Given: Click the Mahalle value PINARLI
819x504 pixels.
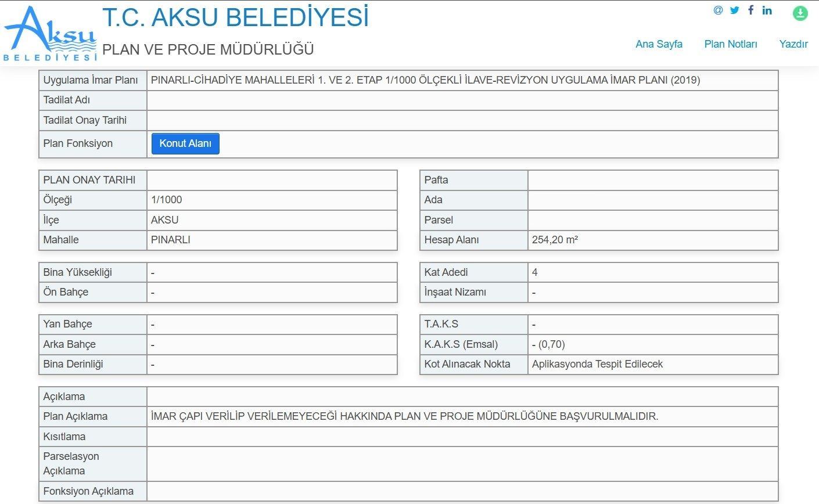Looking at the screenshot, I should (171, 240).
